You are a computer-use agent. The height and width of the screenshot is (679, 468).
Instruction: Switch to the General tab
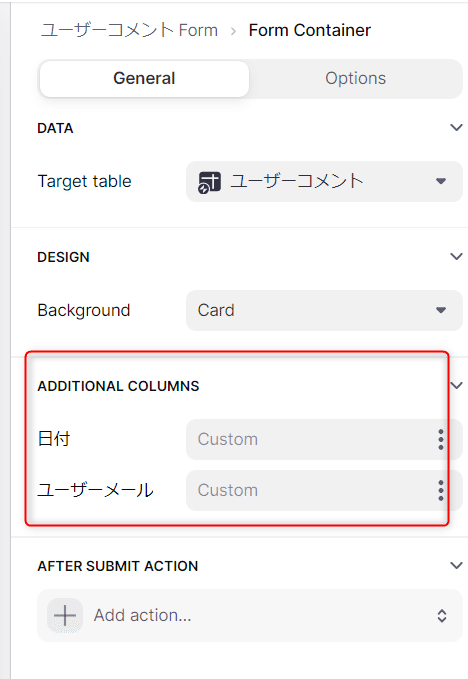pos(144,79)
